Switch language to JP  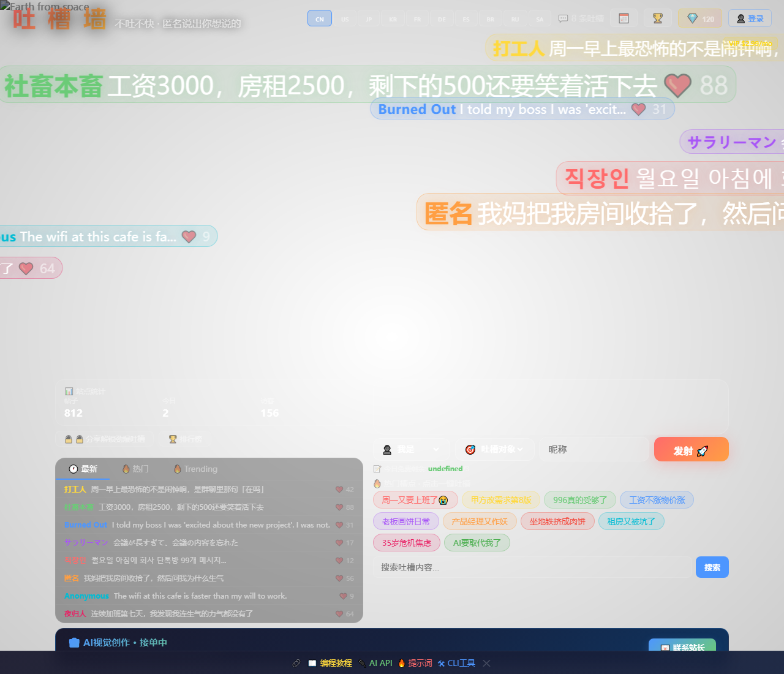pos(369,18)
